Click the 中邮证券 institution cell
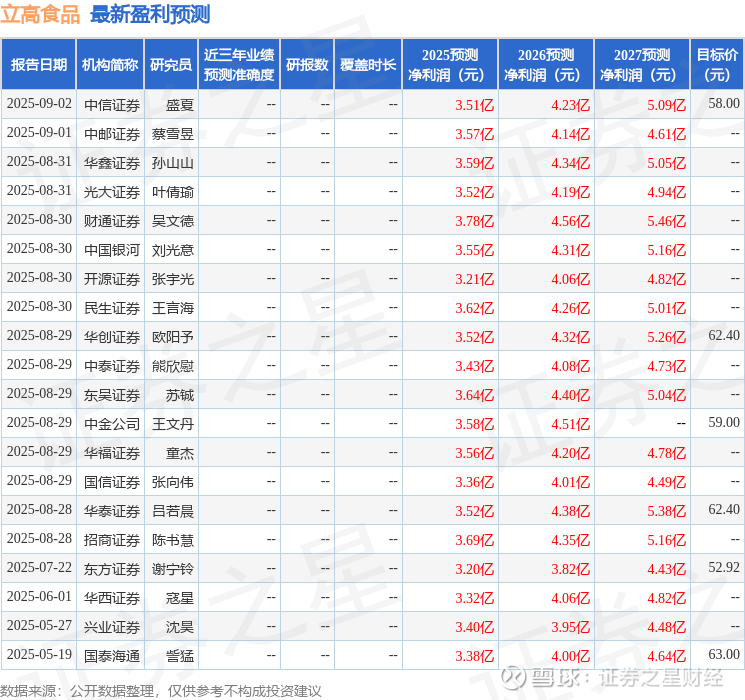Screen dimensions: 745x700 [112, 134]
